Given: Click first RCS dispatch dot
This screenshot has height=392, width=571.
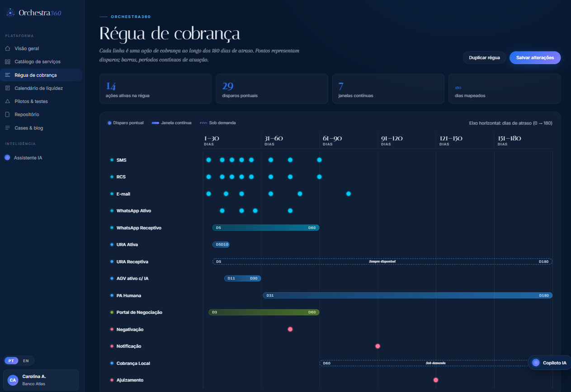Looking at the screenshot, I should [208, 177].
